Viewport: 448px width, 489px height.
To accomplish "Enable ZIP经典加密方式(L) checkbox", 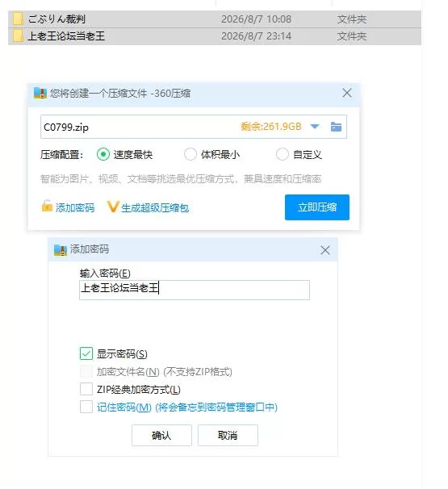I will coord(86,389).
